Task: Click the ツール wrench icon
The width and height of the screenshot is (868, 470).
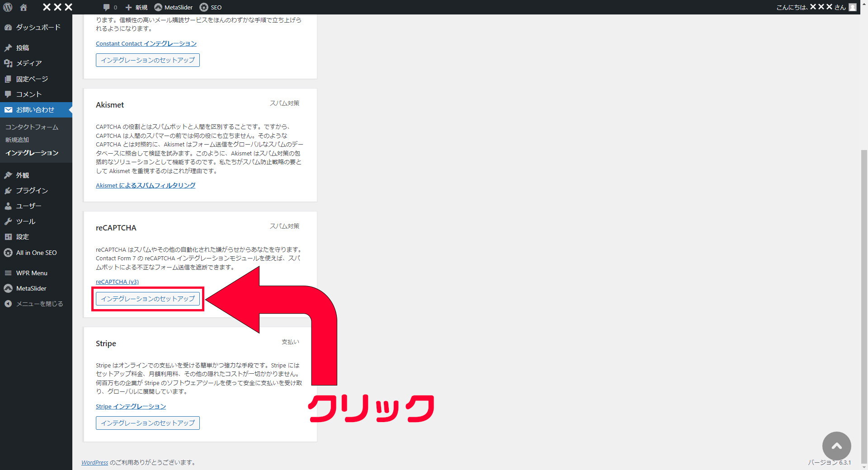Action: 8,221
